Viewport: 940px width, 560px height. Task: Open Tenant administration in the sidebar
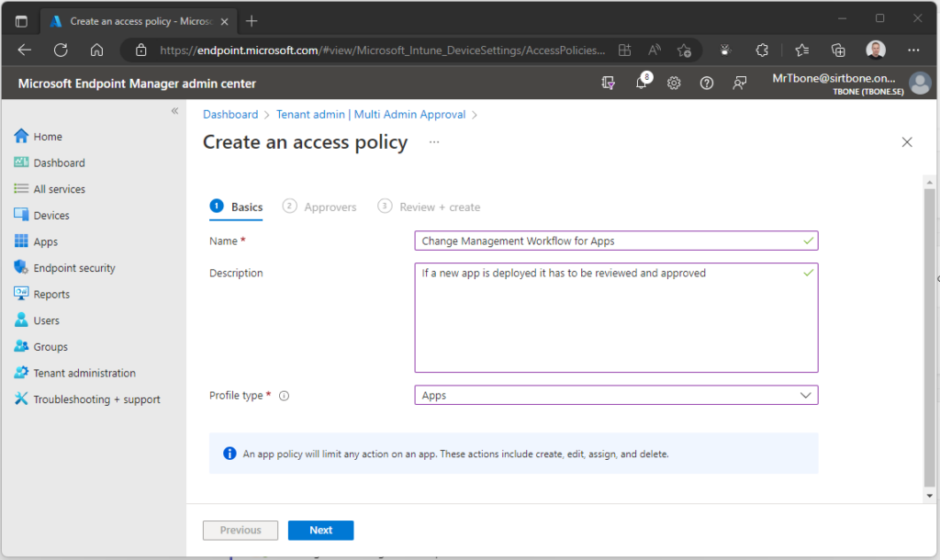pos(75,373)
